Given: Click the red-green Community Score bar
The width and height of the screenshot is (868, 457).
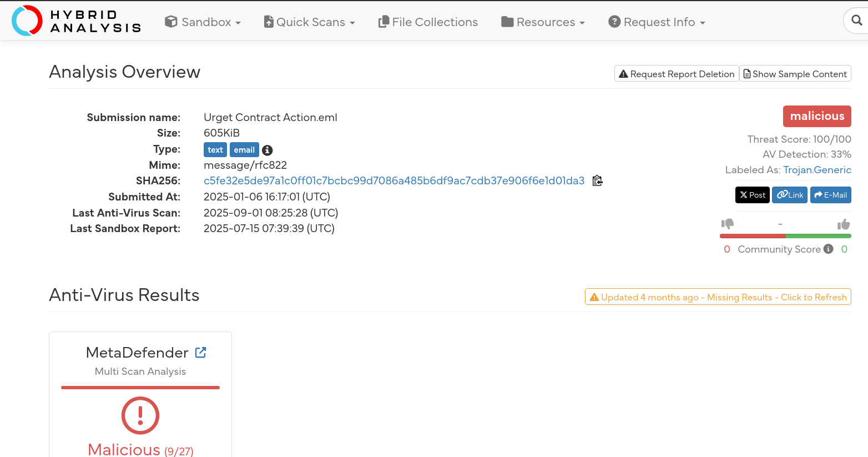Looking at the screenshot, I should click(x=785, y=235).
